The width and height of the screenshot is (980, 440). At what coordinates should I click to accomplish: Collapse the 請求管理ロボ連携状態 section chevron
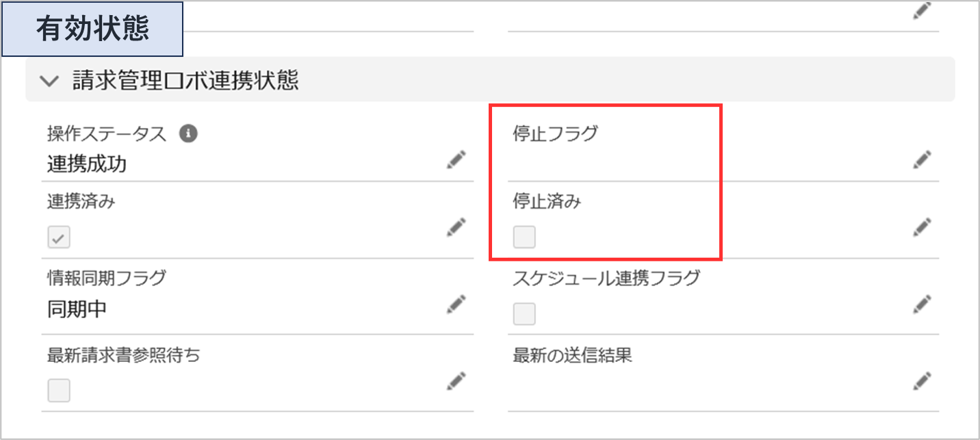tap(49, 81)
